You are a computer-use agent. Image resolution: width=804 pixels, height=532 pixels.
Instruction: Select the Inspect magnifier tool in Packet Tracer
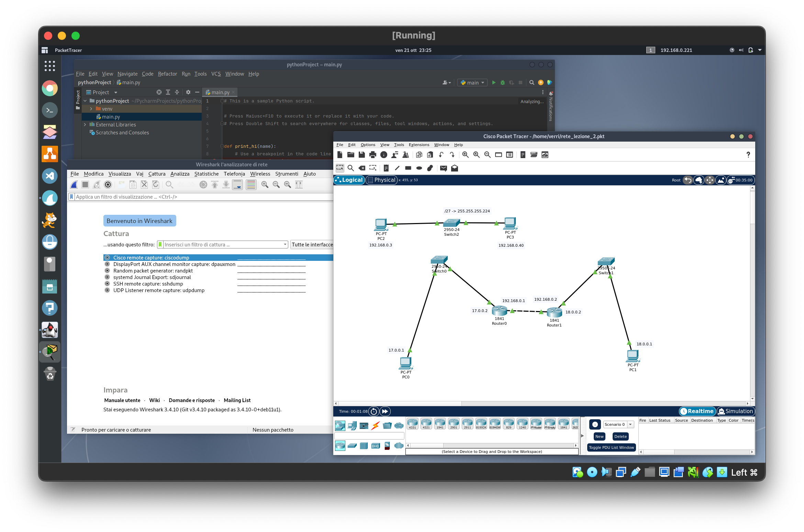click(351, 168)
